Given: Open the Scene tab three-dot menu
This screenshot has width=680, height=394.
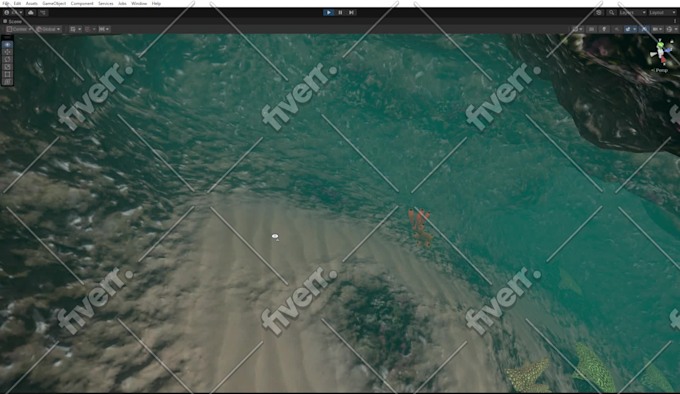Looking at the screenshot, I should (675, 21).
